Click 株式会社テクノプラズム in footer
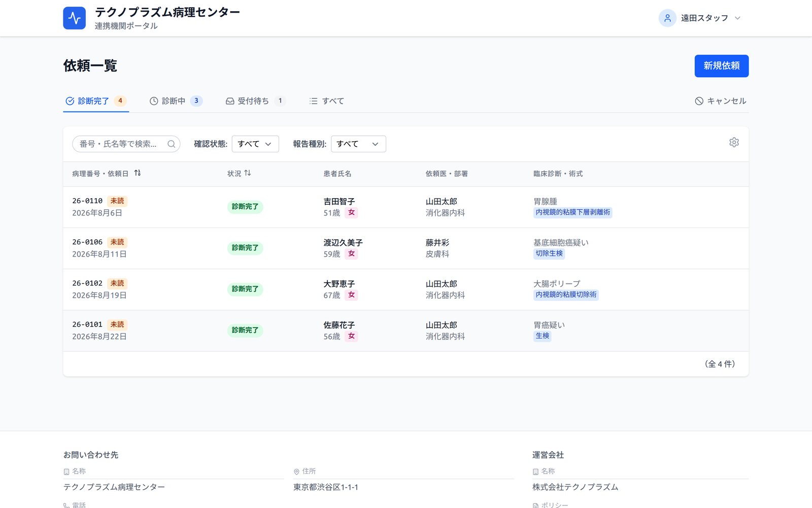Image resolution: width=812 pixels, height=508 pixels. click(575, 487)
